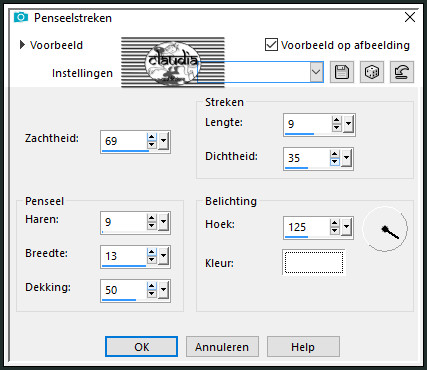
Task: Click the Haren value field
Action: tap(124, 222)
